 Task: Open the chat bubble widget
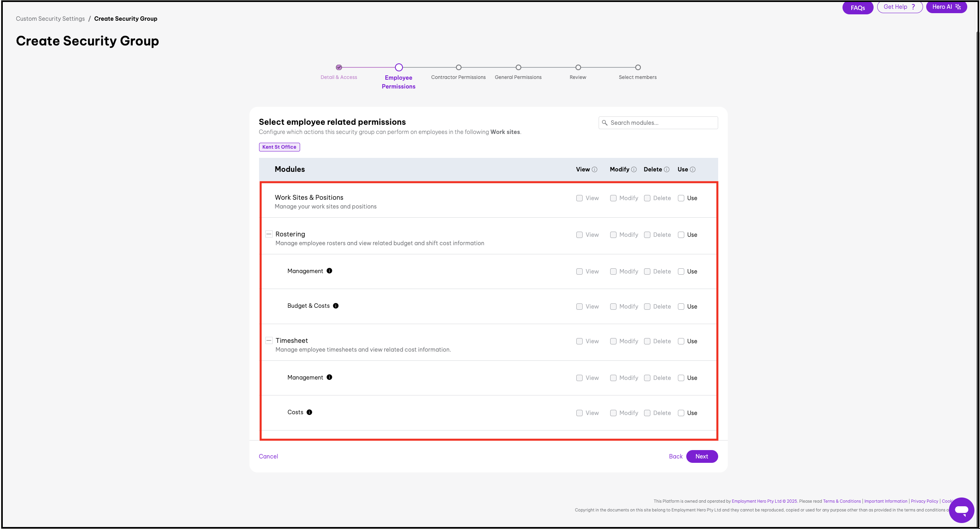click(961, 510)
